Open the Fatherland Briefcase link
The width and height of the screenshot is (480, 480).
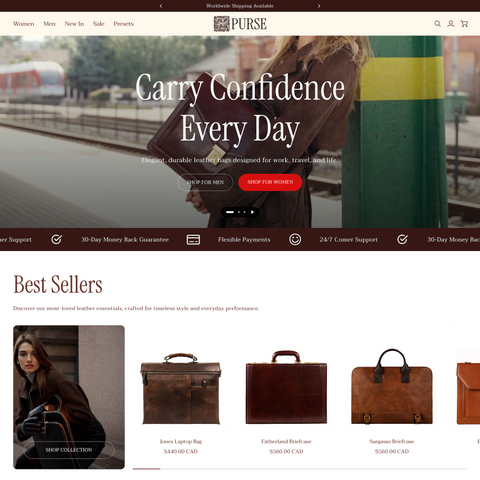[286, 441]
